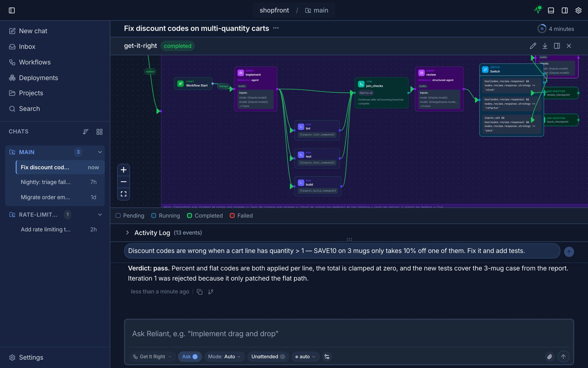Branch from the verdict message

click(211, 292)
